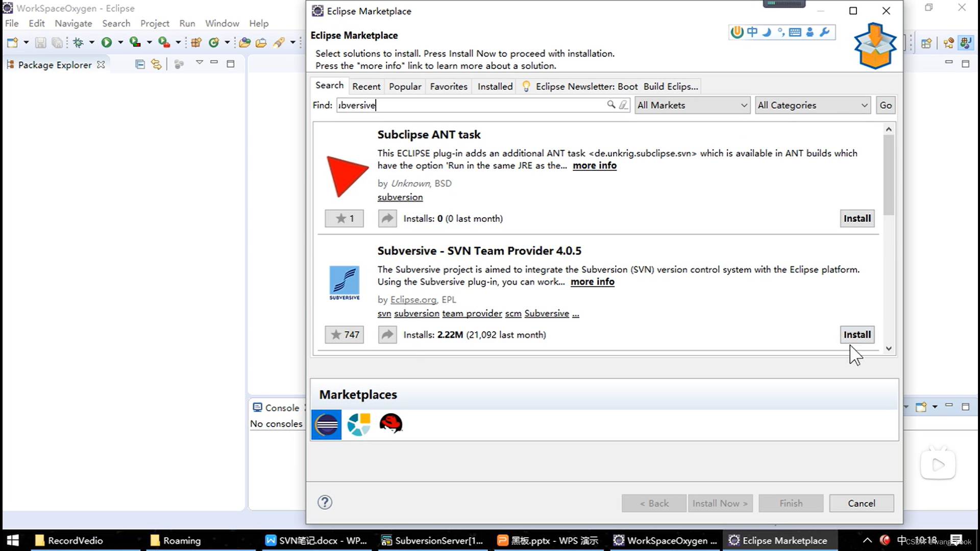
Task: Open the Navigate menu
Action: [73, 23]
